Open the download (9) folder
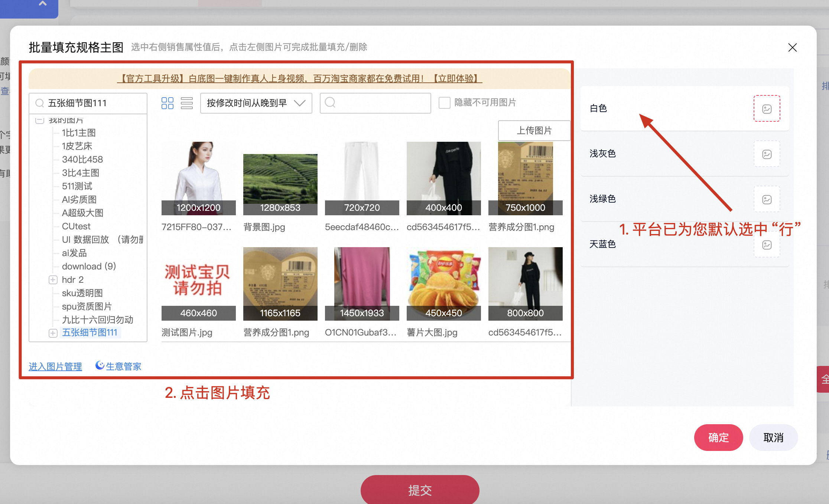Viewport: 829px width, 504px height. click(89, 266)
